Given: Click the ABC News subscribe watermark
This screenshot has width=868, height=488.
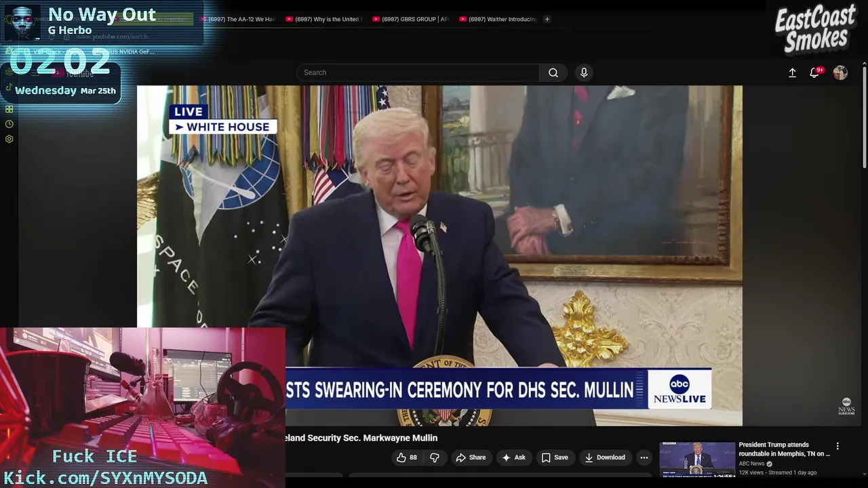Looking at the screenshot, I should pyautogui.click(x=846, y=406).
